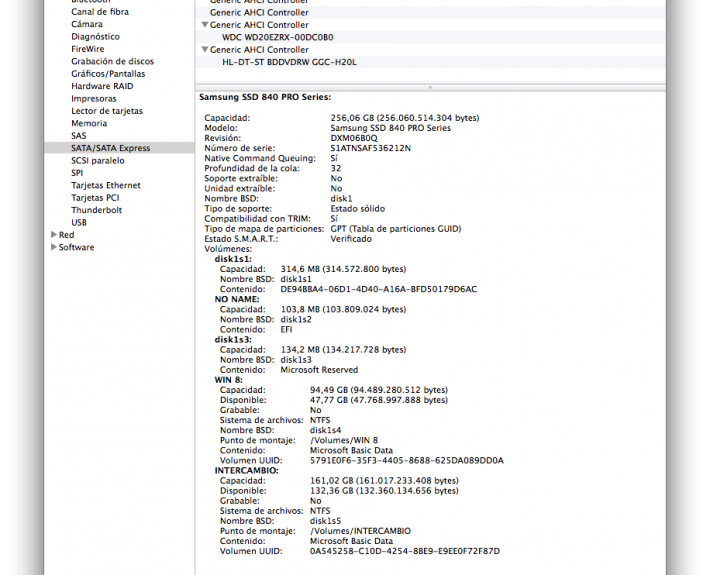Select the WDC WD20EZRX-00DC0B0 drive row
This screenshot has width=710, height=575.
point(430,37)
